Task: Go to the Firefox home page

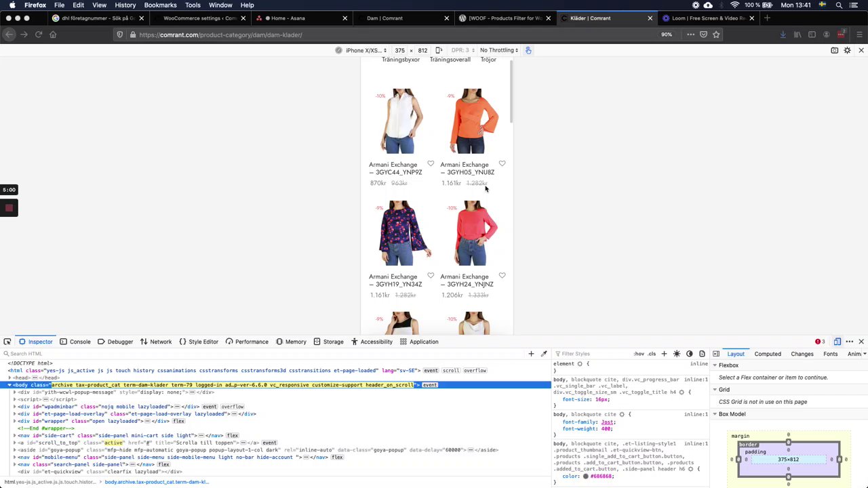Action: point(53,35)
